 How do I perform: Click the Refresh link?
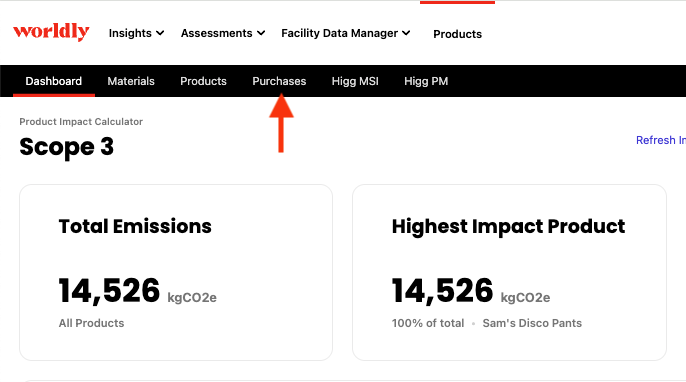(661, 140)
